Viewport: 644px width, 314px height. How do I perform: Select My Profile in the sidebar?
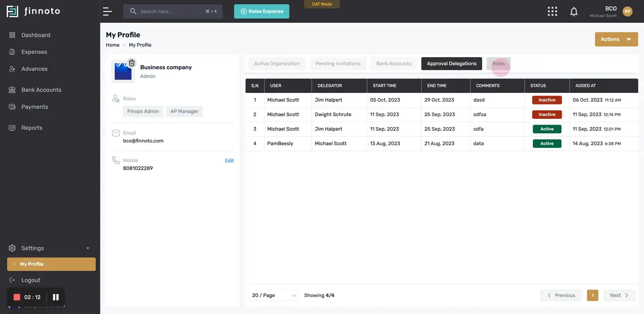51,264
